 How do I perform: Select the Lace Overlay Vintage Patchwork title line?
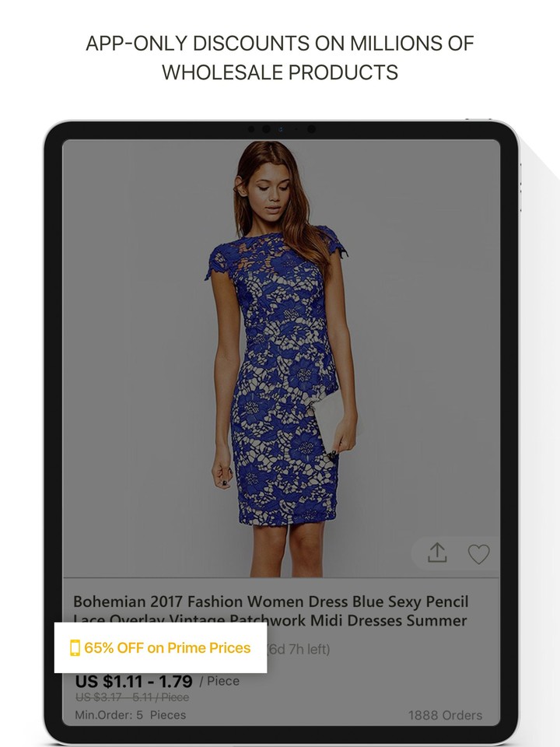click(x=271, y=620)
